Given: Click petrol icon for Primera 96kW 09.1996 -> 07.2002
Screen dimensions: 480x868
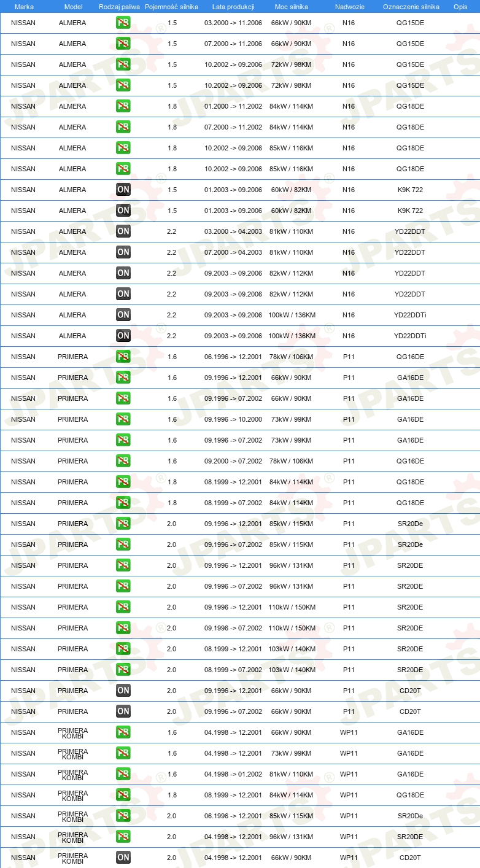Looking at the screenshot, I should pos(123,586).
